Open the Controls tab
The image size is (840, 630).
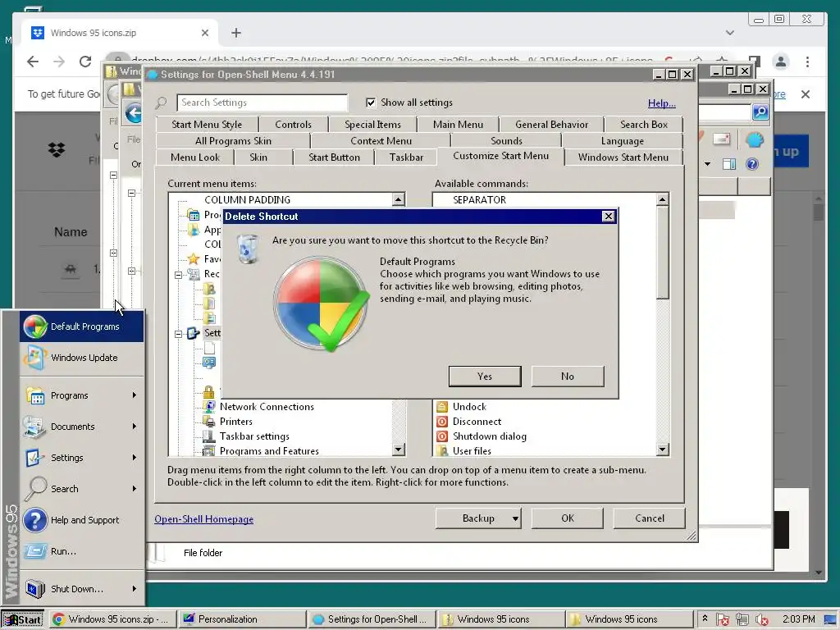tap(293, 125)
